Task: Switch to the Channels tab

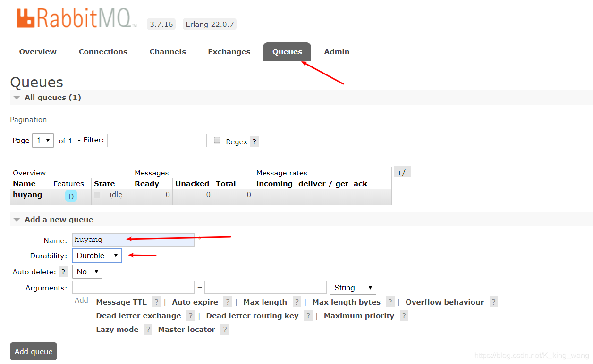Action: tap(168, 52)
